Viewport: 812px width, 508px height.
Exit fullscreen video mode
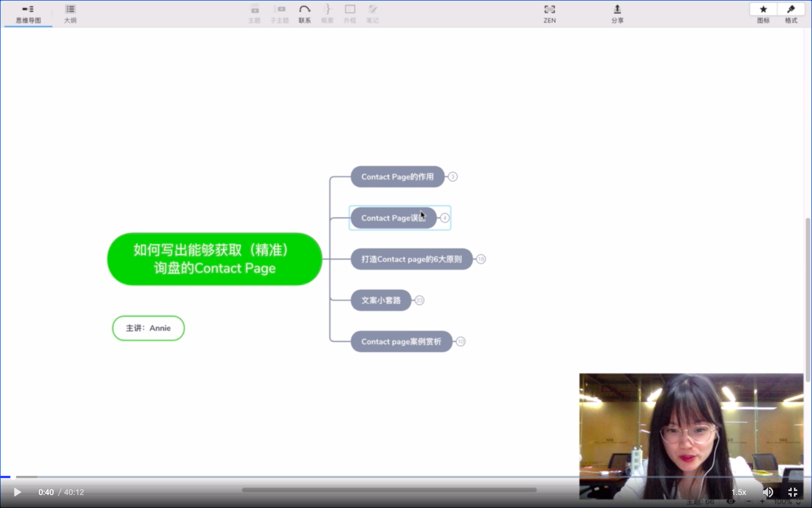(x=793, y=492)
